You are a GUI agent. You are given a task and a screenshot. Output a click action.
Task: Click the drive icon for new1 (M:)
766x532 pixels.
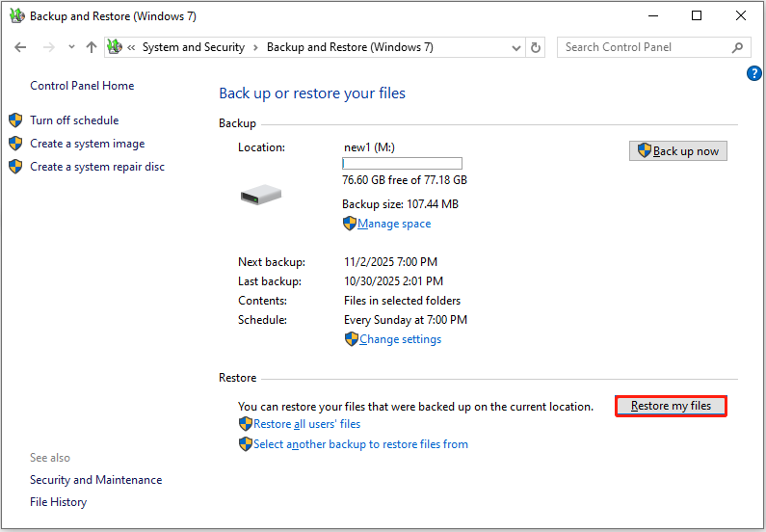[261, 195]
